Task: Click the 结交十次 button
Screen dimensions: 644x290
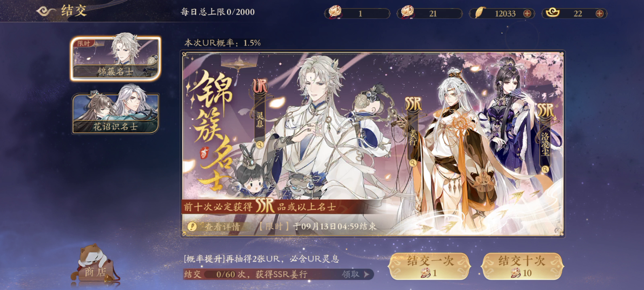Action: coord(522,266)
